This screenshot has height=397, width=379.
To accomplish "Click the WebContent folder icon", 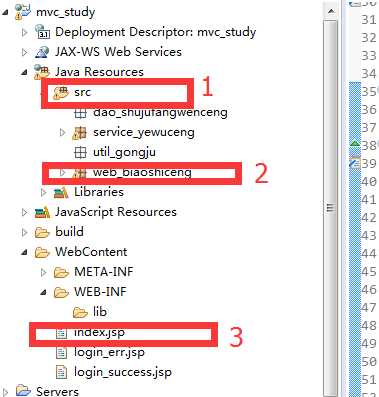I will click(42, 252).
